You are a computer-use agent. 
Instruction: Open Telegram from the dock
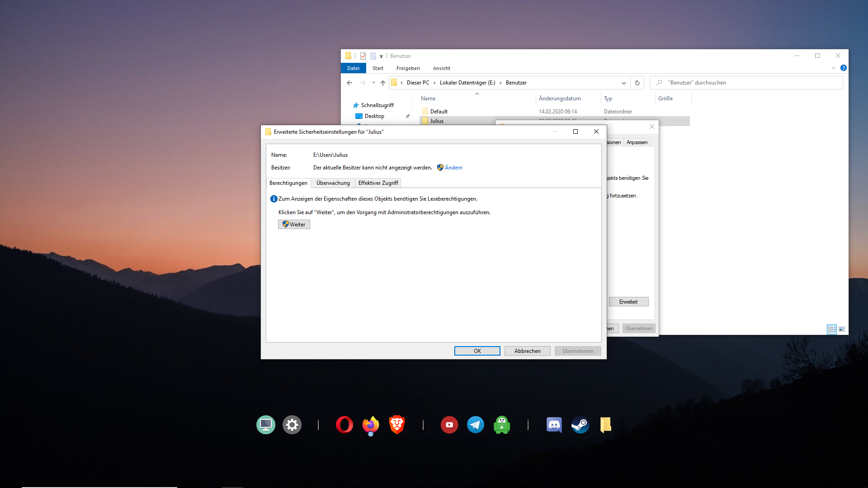[475, 425]
